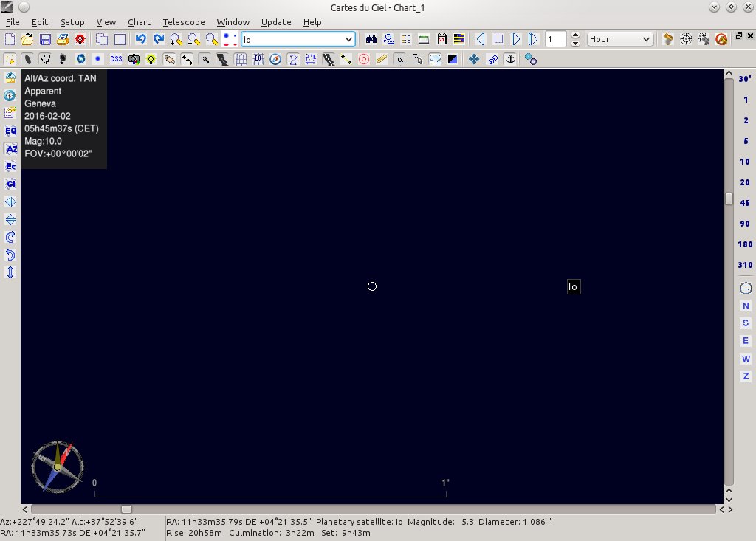Open the Setup menu

point(72,22)
